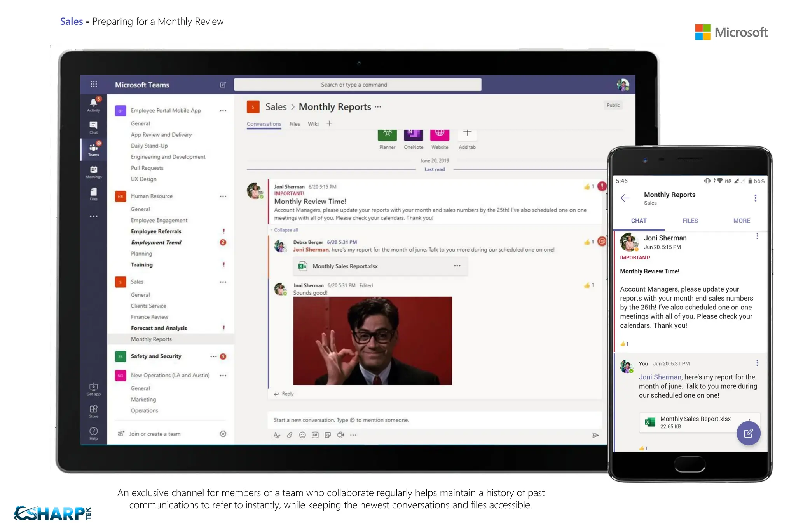Open the Activity bell icon

pyautogui.click(x=93, y=105)
